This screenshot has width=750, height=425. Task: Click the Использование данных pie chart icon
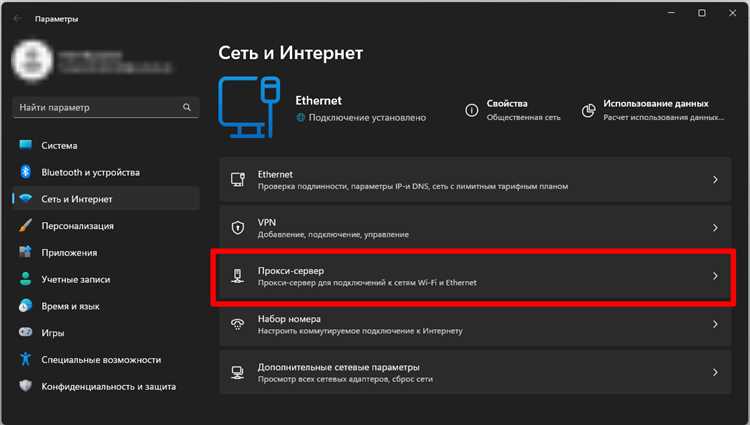pyautogui.click(x=588, y=110)
